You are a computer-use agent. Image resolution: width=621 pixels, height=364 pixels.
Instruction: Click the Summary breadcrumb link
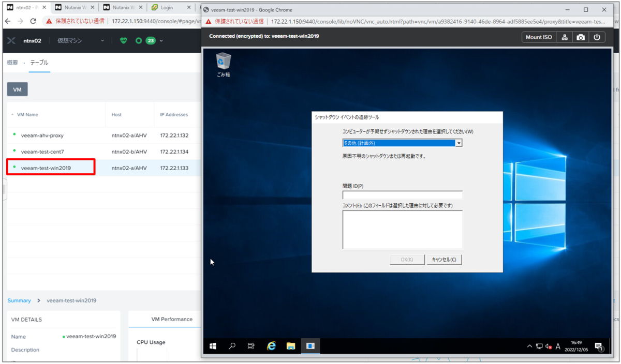click(x=19, y=300)
